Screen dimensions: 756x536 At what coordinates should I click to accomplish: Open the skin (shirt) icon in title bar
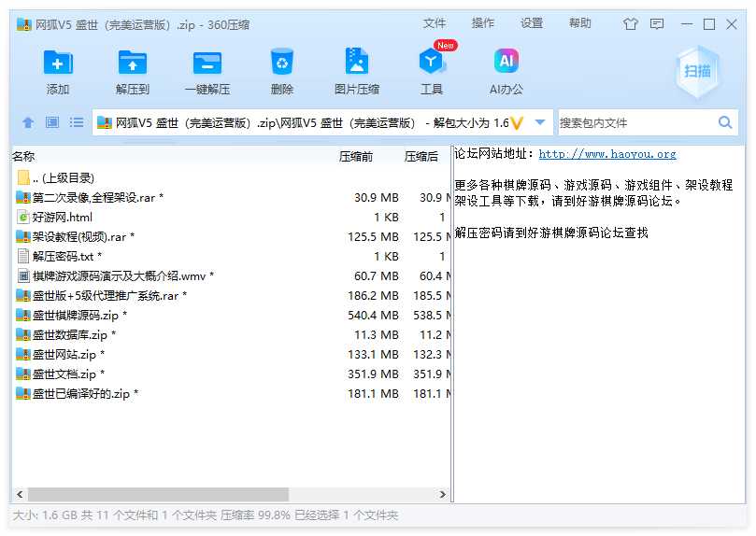630,24
